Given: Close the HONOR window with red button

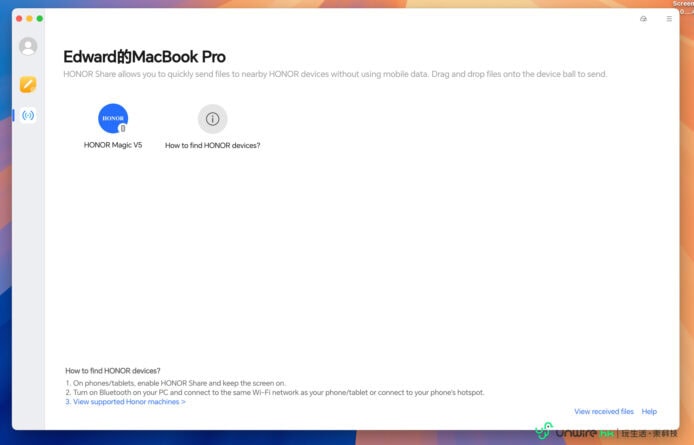Looking at the screenshot, I should (x=19, y=19).
